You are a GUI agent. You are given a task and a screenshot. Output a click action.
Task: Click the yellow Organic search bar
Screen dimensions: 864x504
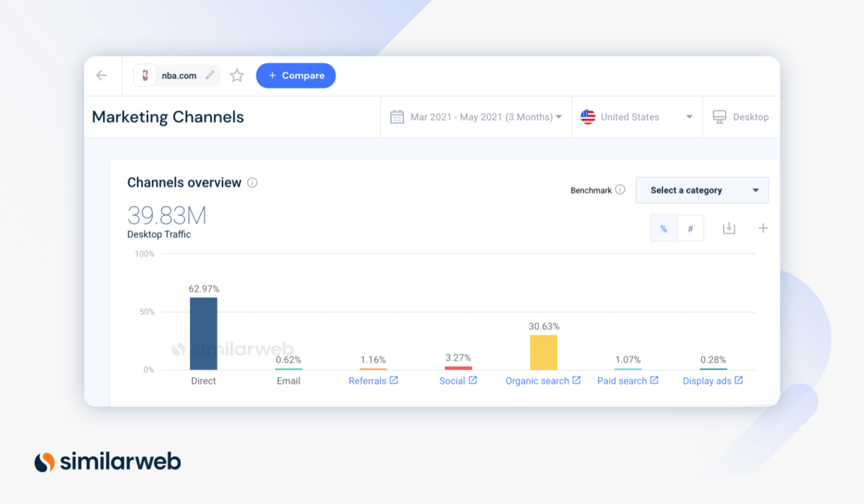[544, 351]
